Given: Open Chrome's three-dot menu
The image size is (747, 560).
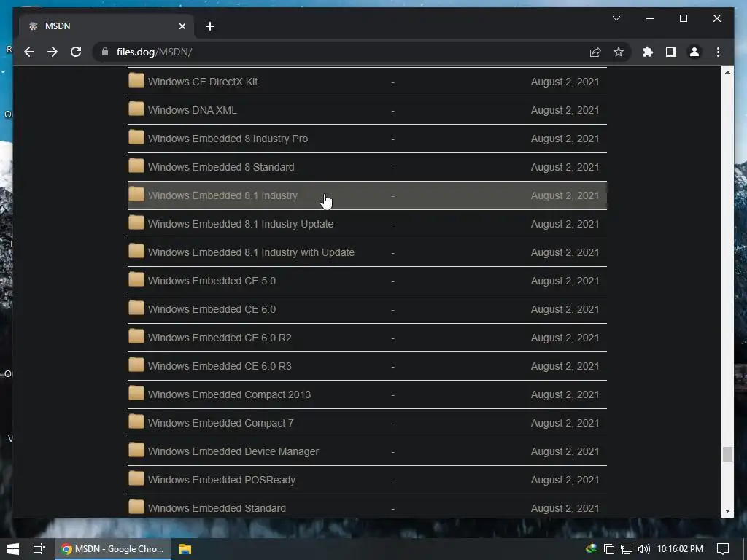Looking at the screenshot, I should [x=718, y=52].
